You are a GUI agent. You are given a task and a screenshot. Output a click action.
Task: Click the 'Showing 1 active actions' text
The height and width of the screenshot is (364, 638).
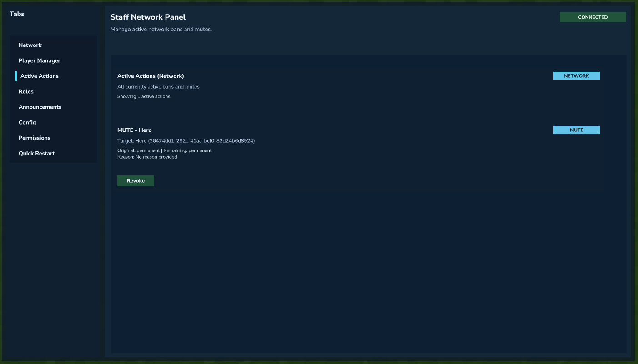coord(144,96)
